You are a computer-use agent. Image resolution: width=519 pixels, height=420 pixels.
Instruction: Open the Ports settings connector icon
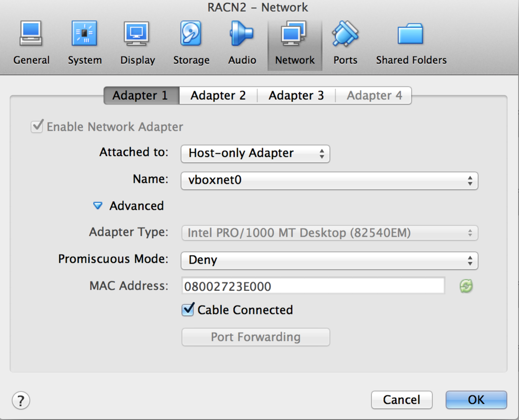(345, 33)
